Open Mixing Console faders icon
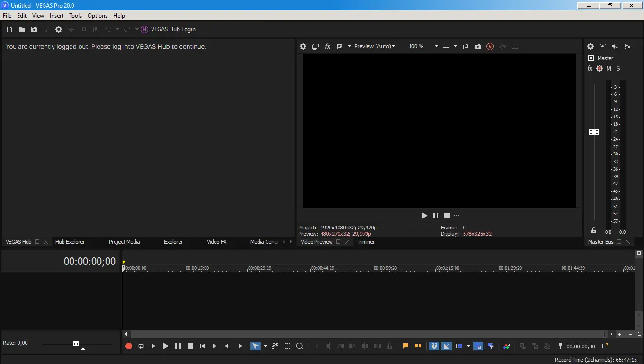This screenshot has width=644, height=364. 627,46
